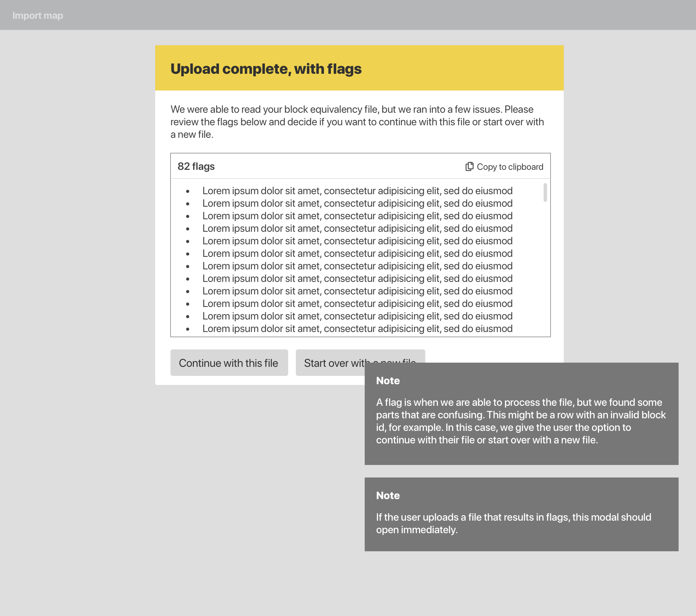
Task: Click the bullet beside the topmost flag
Action: (x=188, y=191)
